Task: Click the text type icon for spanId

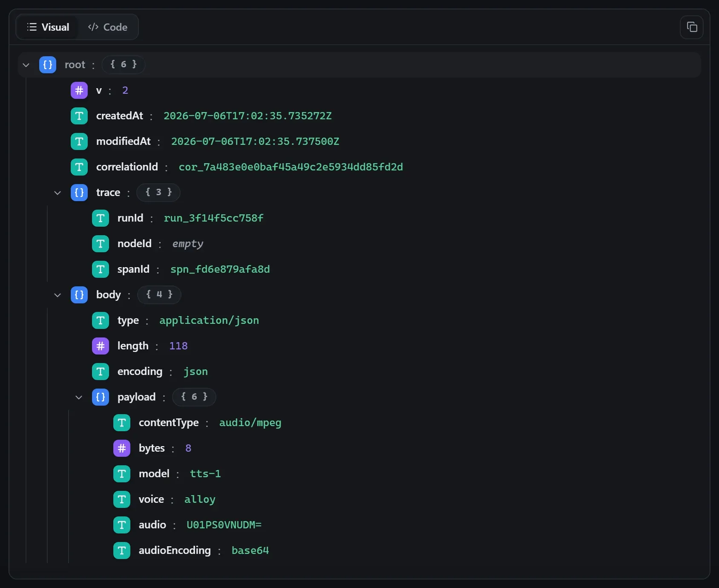Action: tap(101, 269)
